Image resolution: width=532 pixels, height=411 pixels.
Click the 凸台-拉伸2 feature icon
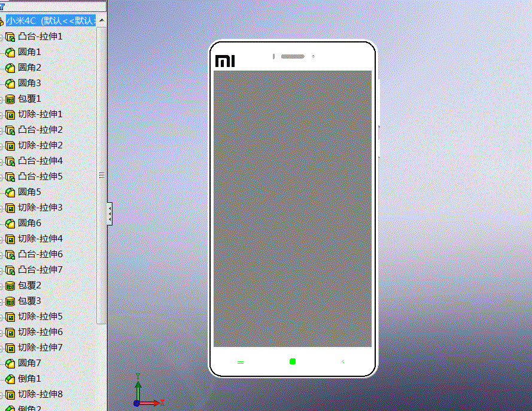[x=10, y=130]
